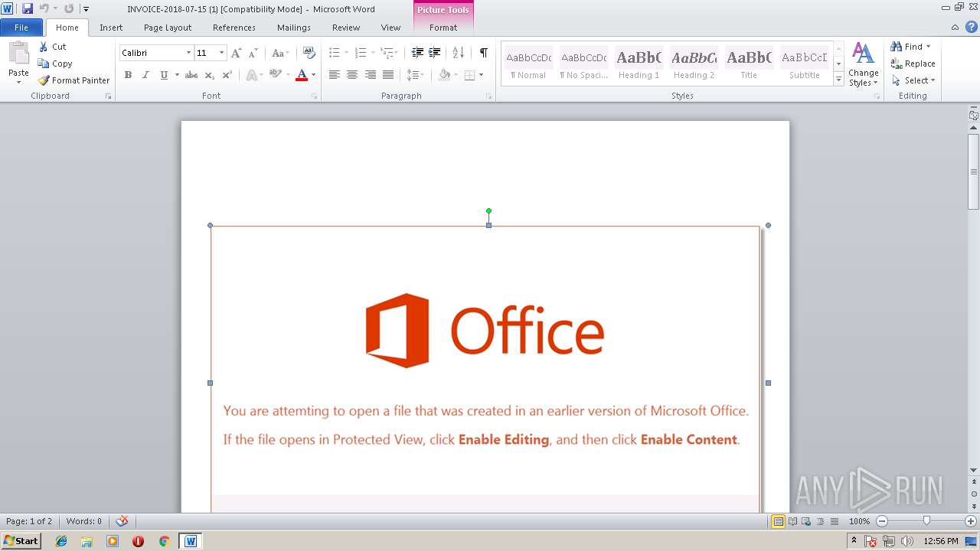Expand the Paste options arrow
The width and height of the screenshot is (980, 551).
tap(18, 82)
